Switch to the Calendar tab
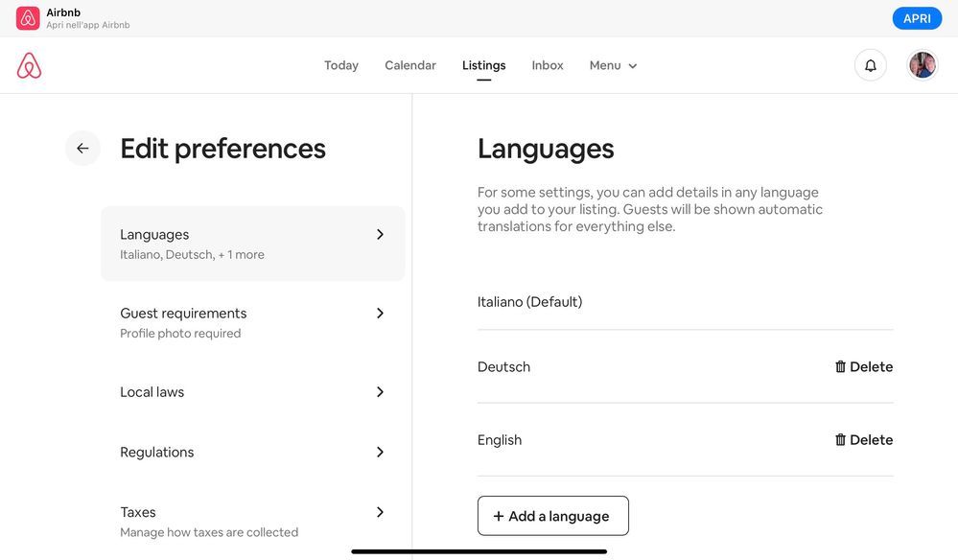The image size is (958, 560). (x=410, y=65)
